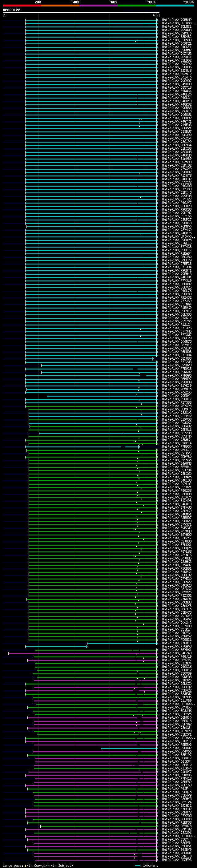Select hit label UniRef100_A4QKG2
This screenshot has width=197, height=868.
click(x=177, y=104)
